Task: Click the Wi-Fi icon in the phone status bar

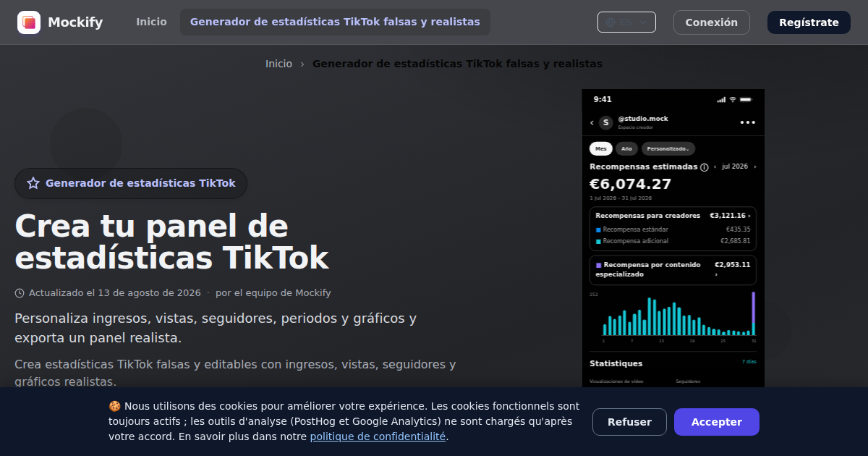Action: 733,99
